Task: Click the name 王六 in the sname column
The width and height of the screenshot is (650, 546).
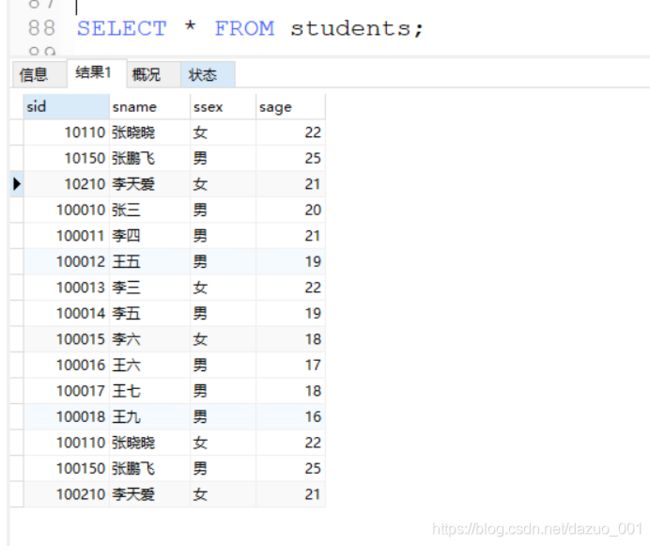Action: pyautogui.click(x=126, y=365)
